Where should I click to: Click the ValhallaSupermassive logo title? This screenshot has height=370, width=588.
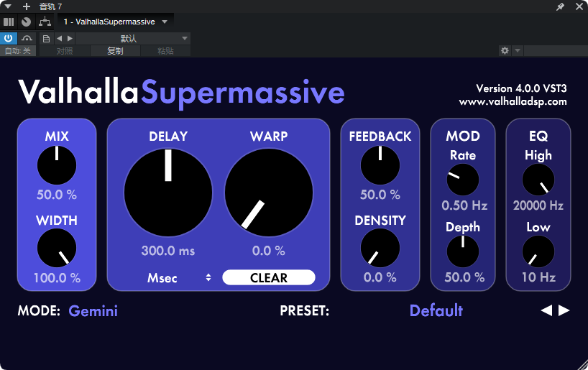(x=181, y=93)
